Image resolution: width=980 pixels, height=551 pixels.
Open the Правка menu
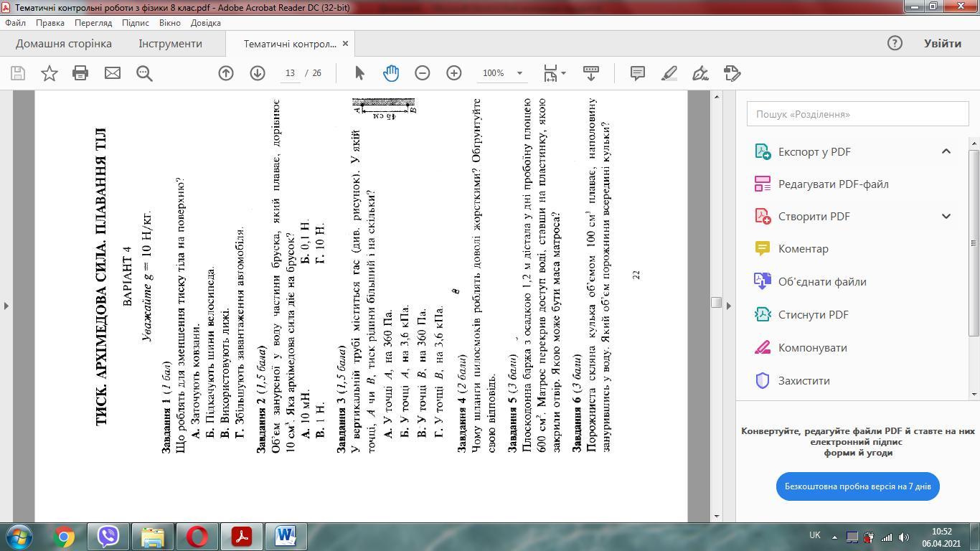tap(50, 23)
